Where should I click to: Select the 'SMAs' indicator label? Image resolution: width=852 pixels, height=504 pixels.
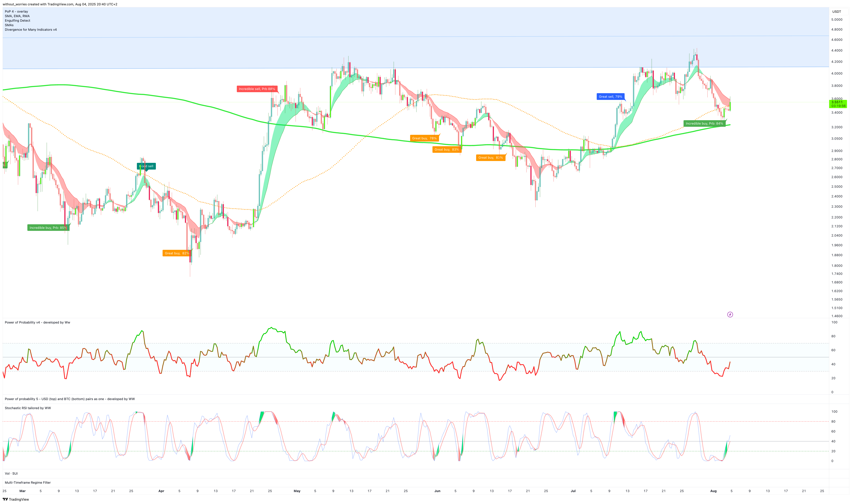[x=9, y=25]
